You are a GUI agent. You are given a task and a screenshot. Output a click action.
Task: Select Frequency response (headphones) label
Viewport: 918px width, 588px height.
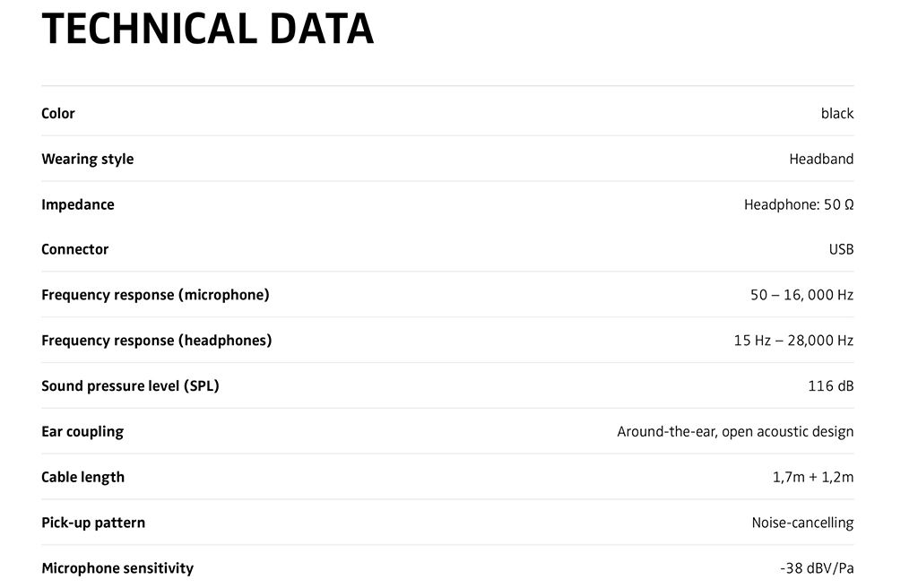click(x=156, y=341)
